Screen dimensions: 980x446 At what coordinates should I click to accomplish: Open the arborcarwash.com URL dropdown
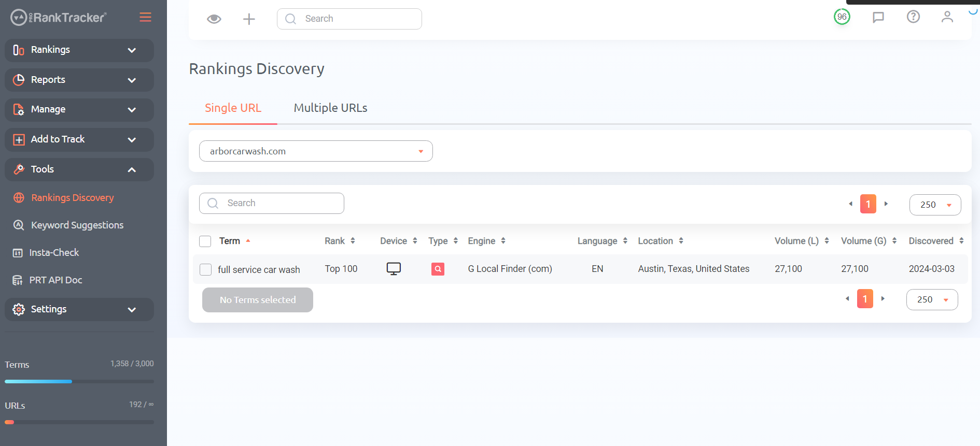pyautogui.click(x=316, y=151)
